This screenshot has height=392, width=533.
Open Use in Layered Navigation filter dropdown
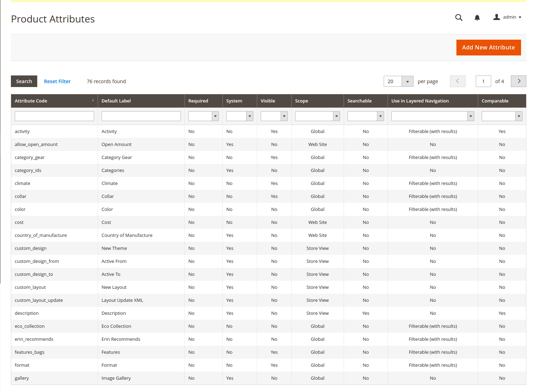click(x=433, y=116)
